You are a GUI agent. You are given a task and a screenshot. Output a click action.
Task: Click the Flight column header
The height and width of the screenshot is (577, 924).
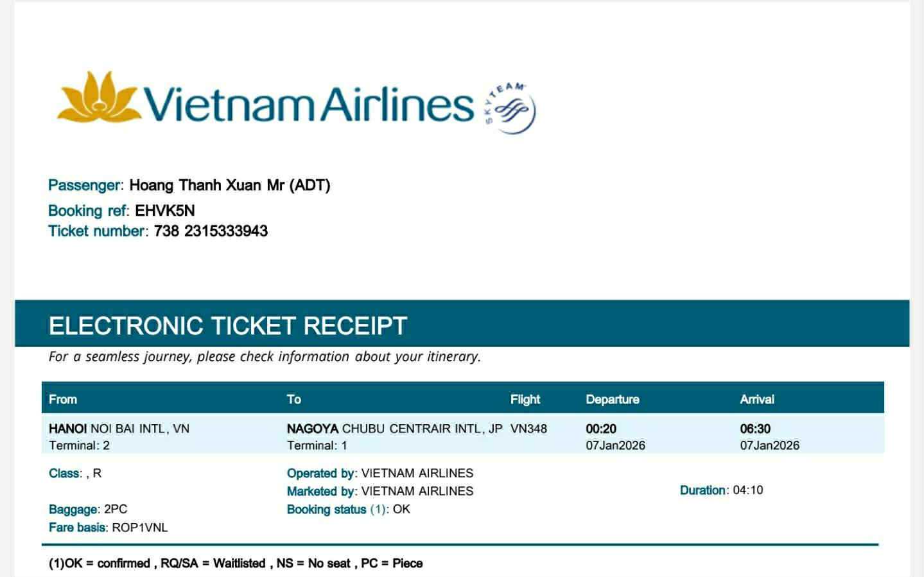pos(525,400)
